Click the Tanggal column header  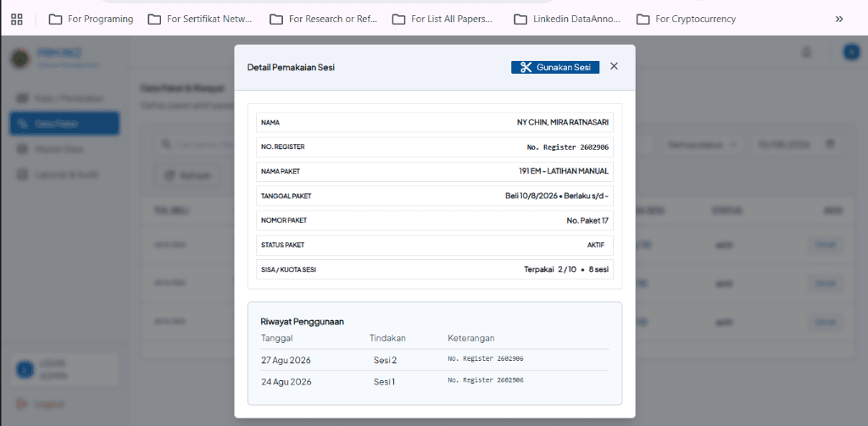277,338
